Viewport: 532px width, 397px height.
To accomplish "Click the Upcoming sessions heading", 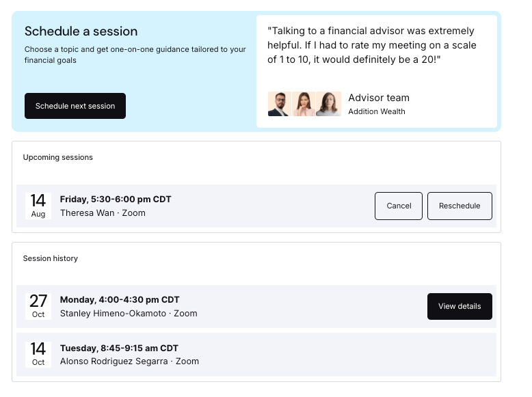I will tap(57, 157).
